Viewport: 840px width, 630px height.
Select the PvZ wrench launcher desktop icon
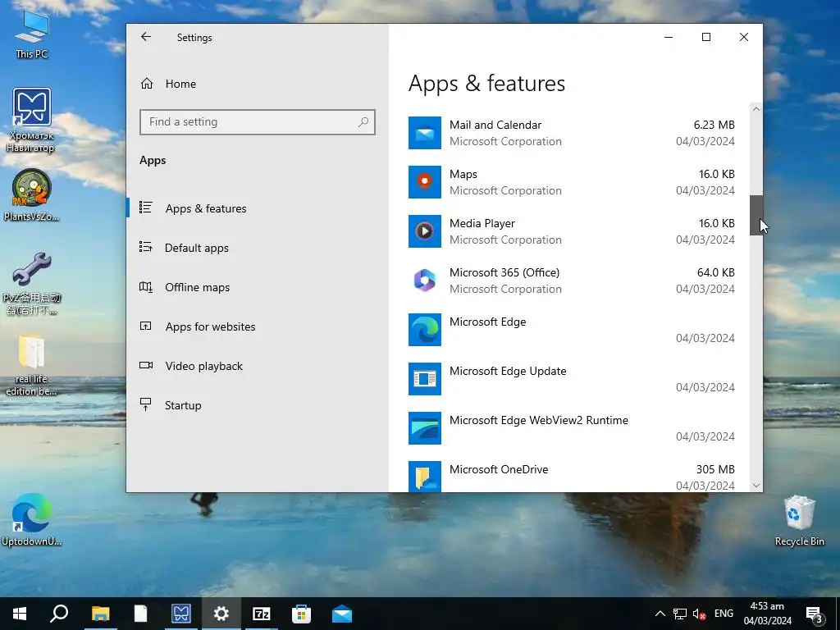(31, 283)
